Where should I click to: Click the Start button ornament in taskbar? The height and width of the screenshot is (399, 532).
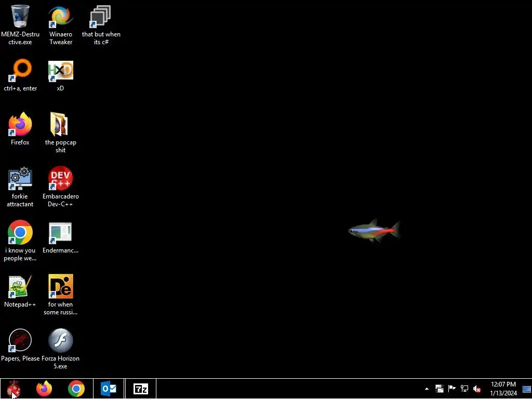(14, 389)
